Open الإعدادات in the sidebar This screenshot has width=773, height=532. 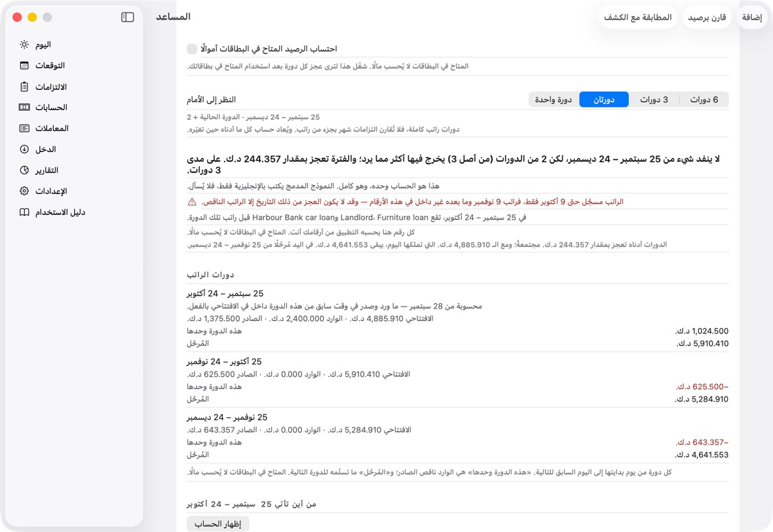(74, 191)
